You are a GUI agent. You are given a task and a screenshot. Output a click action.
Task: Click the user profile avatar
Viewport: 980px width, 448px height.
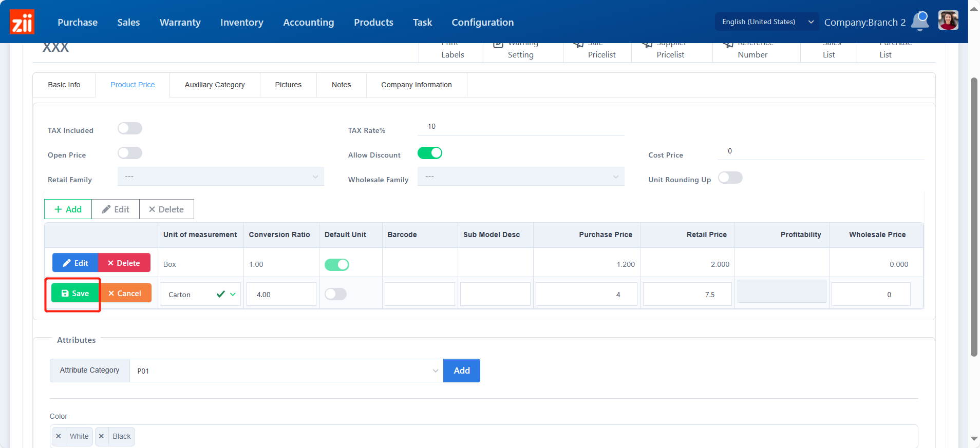click(948, 21)
